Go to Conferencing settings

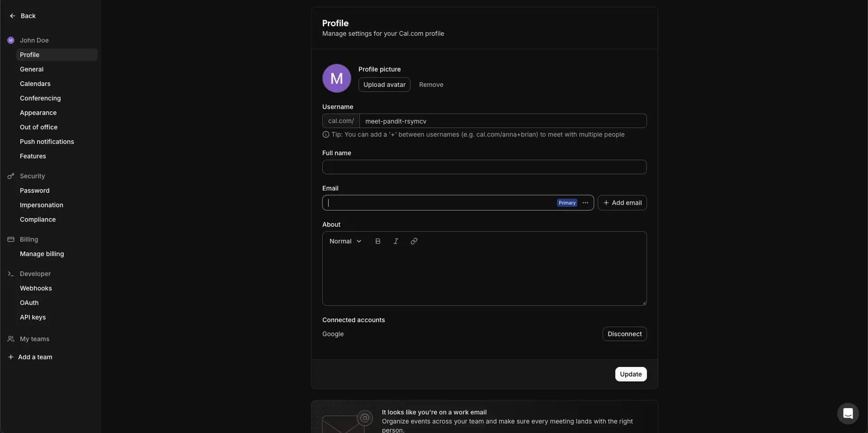40,98
